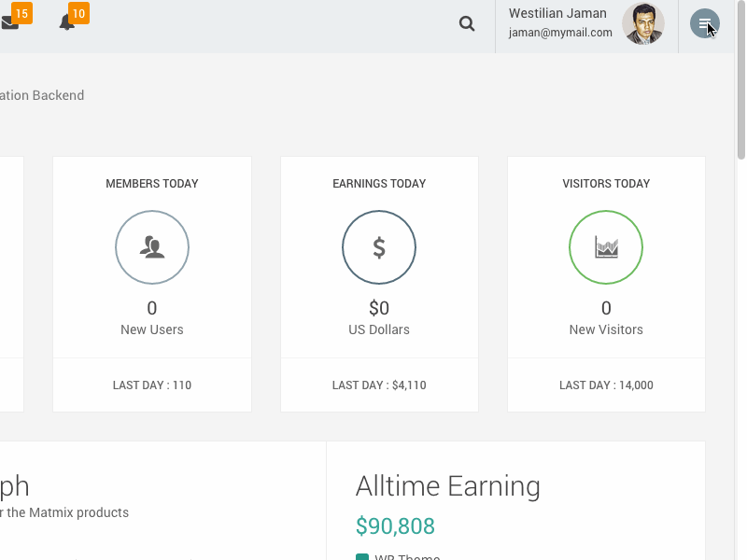Click the message count badge showing 15

pos(23,14)
